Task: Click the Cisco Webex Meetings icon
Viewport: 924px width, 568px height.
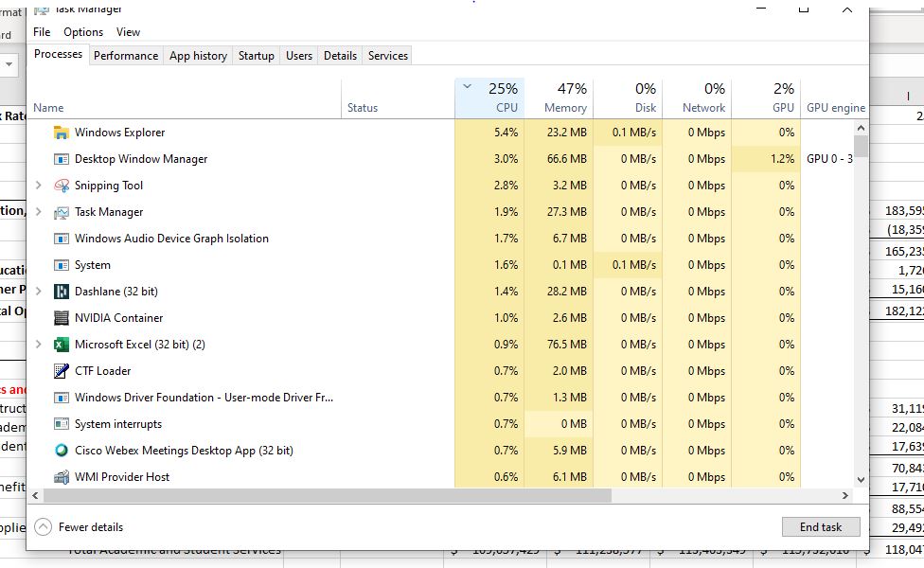Action: point(62,451)
